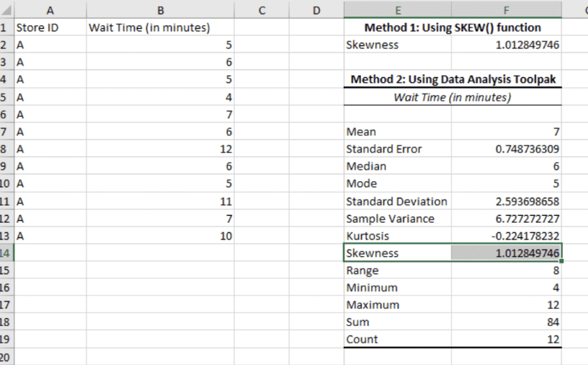Select row 1 header

(x=6, y=28)
